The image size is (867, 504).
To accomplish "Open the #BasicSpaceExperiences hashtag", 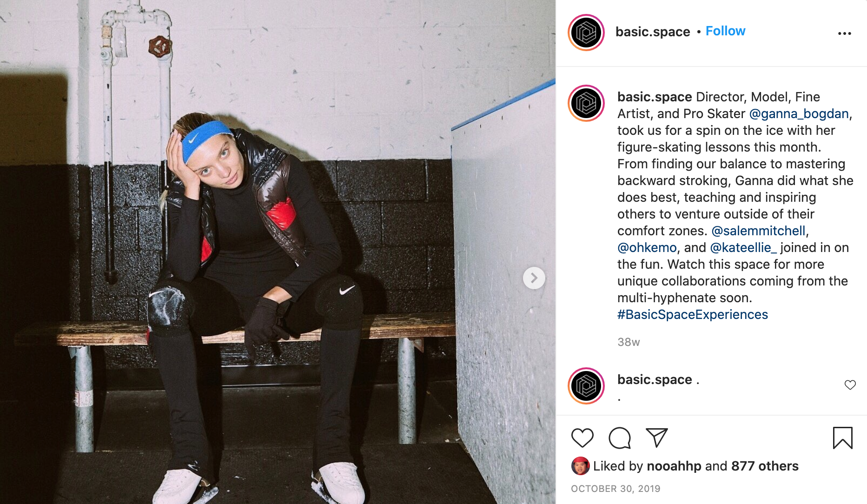I will 693,315.
